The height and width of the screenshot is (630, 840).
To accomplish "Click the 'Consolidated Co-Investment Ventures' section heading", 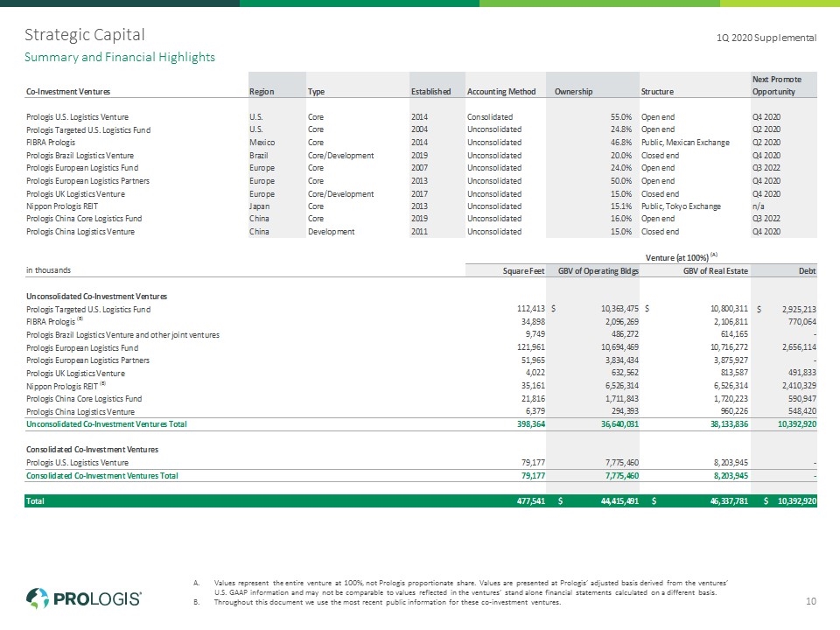I will pyautogui.click(x=92, y=450).
